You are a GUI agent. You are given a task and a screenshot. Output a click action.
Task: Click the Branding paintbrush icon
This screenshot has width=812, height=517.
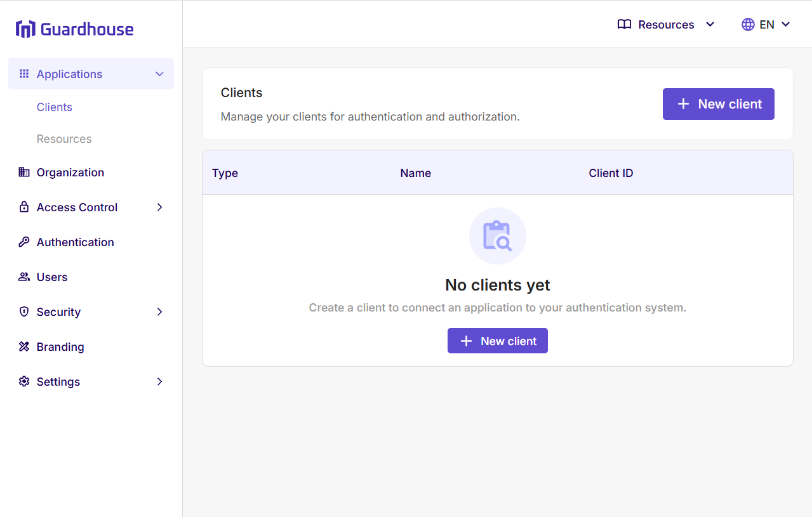[x=23, y=346]
